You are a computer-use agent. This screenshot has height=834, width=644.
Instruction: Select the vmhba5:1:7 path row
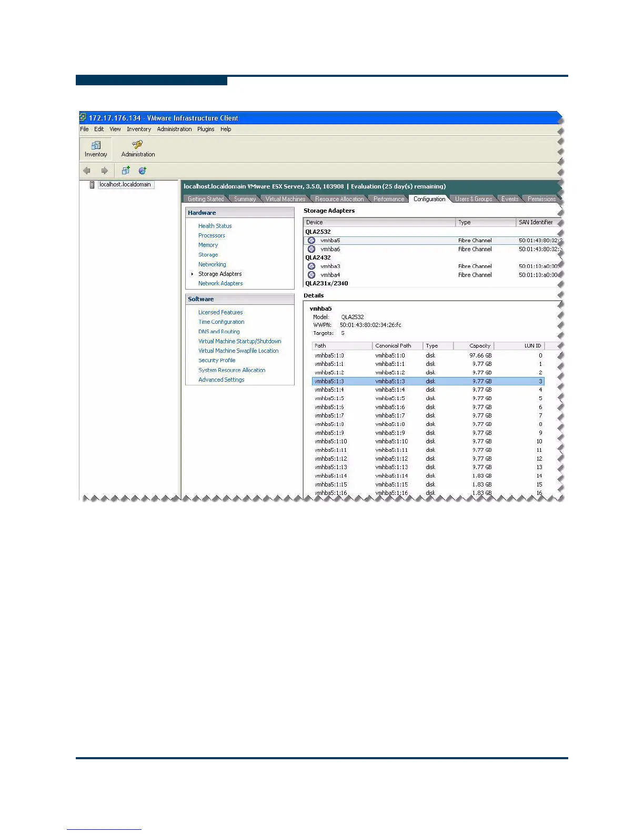tap(428, 415)
